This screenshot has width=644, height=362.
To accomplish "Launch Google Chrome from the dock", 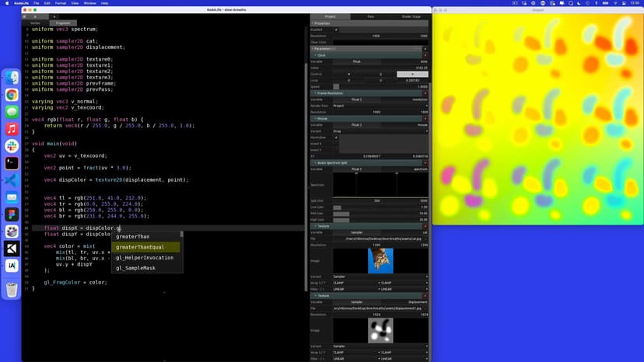I will tap(12, 95).
